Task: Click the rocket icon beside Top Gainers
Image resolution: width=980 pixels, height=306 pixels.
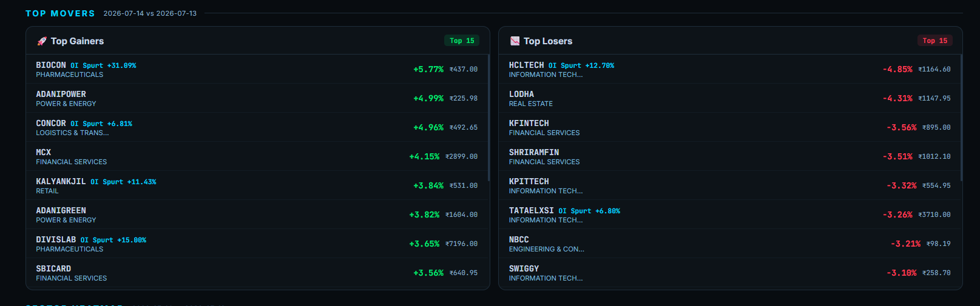Action: [x=42, y=41]
